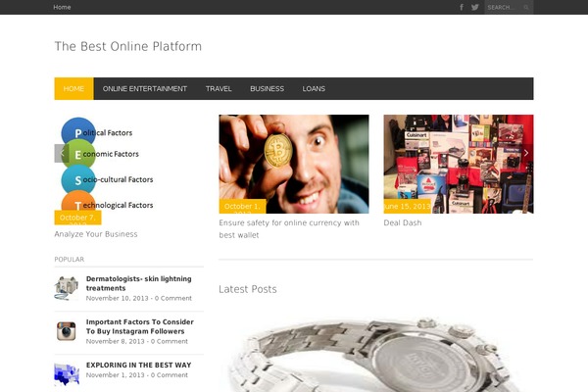Viewport: 588px width, 392px height.
Task: Open the Facebook icon link
Action: 462,7
